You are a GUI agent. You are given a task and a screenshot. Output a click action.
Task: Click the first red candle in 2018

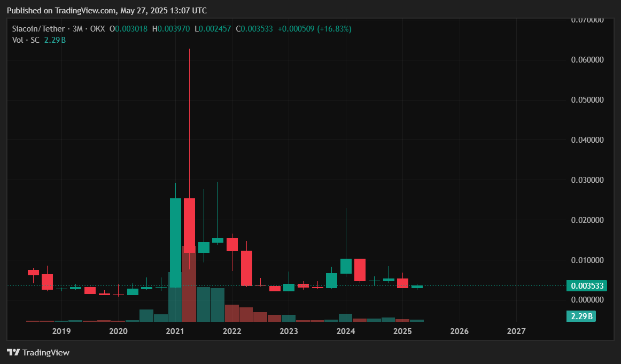(x=33, y=273)
